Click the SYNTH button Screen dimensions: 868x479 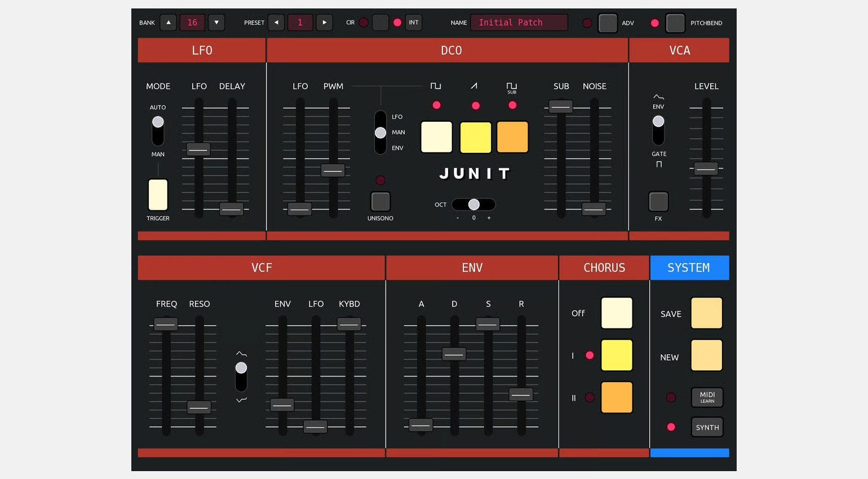[x=707, y=427]
